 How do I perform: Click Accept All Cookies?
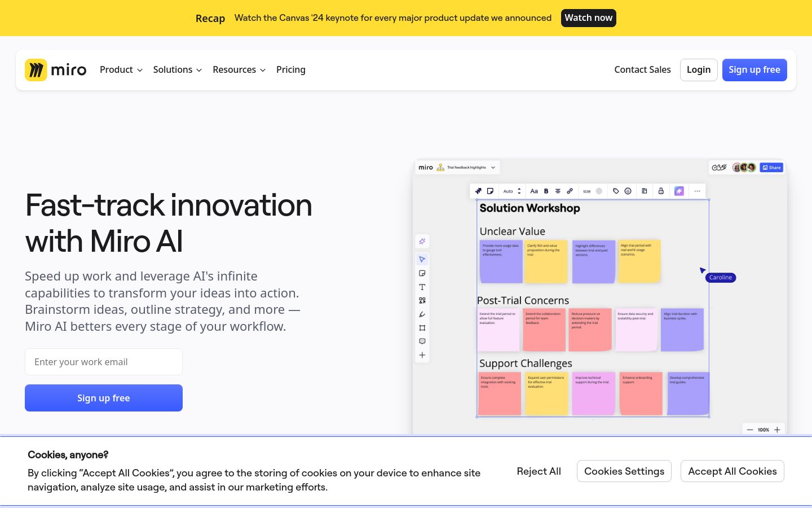732,471
